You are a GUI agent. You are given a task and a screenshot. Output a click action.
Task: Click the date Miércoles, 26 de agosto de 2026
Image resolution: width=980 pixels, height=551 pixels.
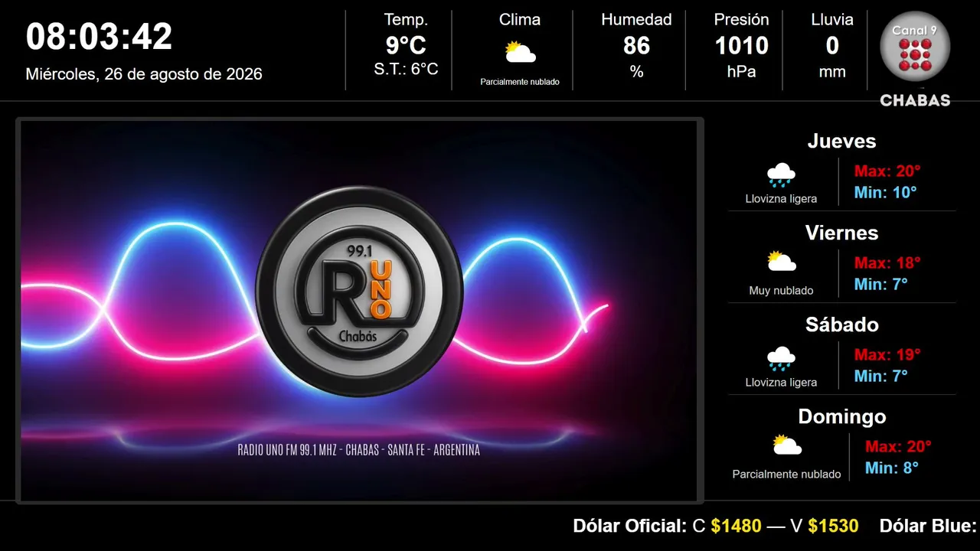tap(144, 74)
